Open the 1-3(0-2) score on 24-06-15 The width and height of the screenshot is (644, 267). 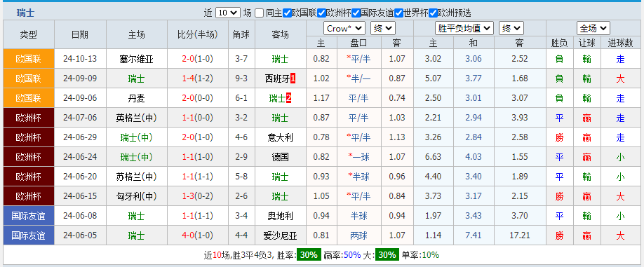pos(198,196)
